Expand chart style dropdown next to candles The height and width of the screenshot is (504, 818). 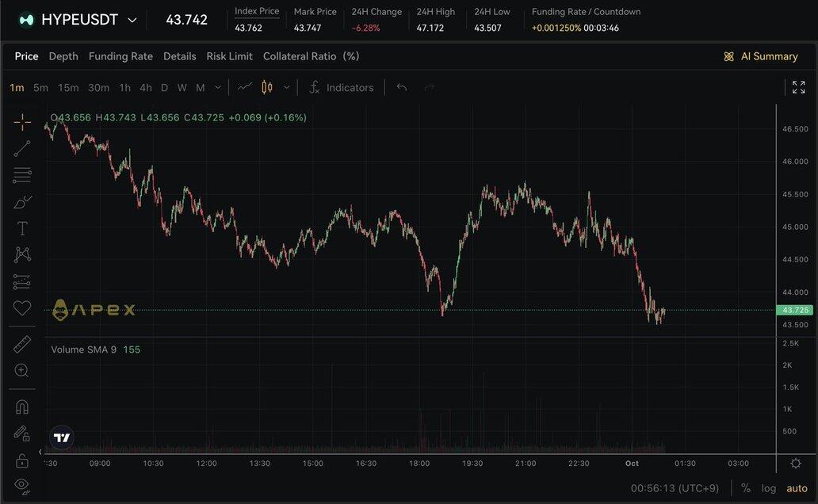coord(286,87)
